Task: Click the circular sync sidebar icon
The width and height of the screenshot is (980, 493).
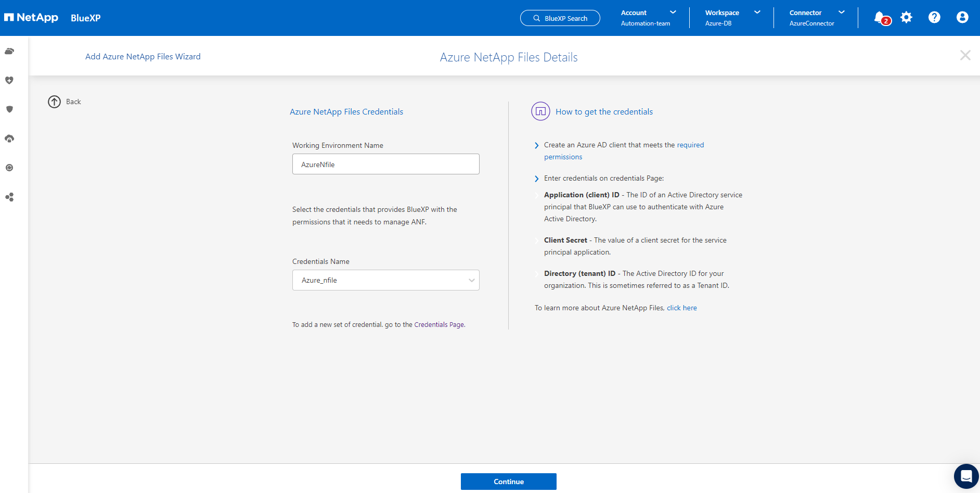Action: 9,168
